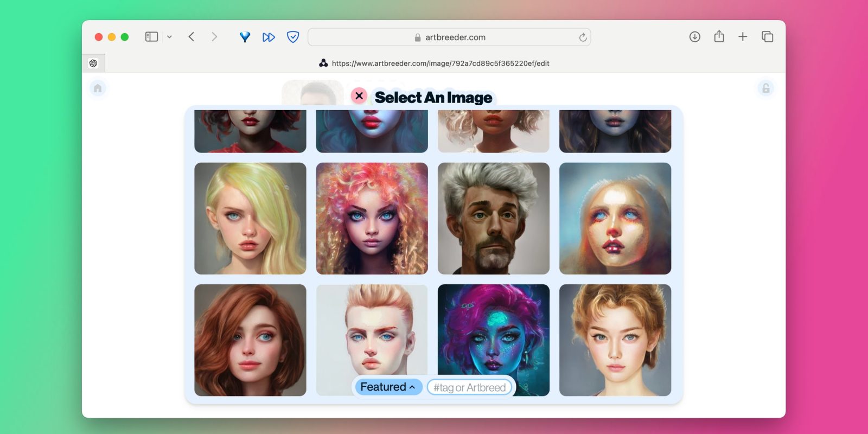Open the blue shield privacy extension

[x=293, y=37]
